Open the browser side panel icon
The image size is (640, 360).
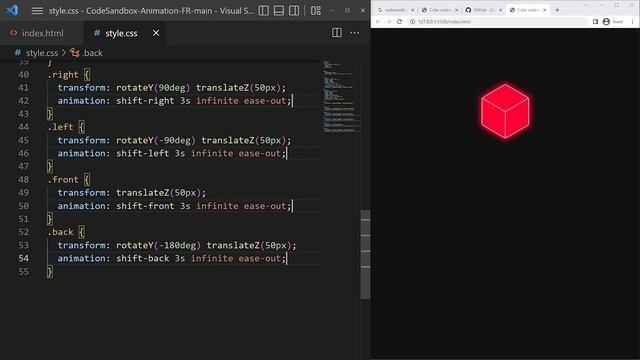pos(595,22)
